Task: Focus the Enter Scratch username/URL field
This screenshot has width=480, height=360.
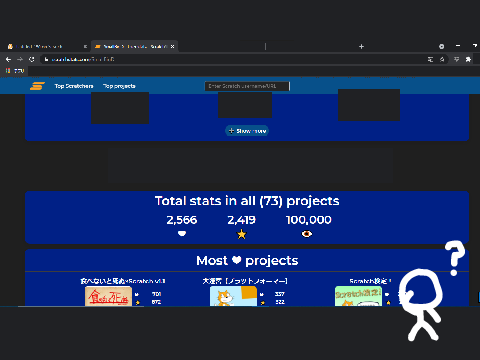Action: click(x=247, y=86)
